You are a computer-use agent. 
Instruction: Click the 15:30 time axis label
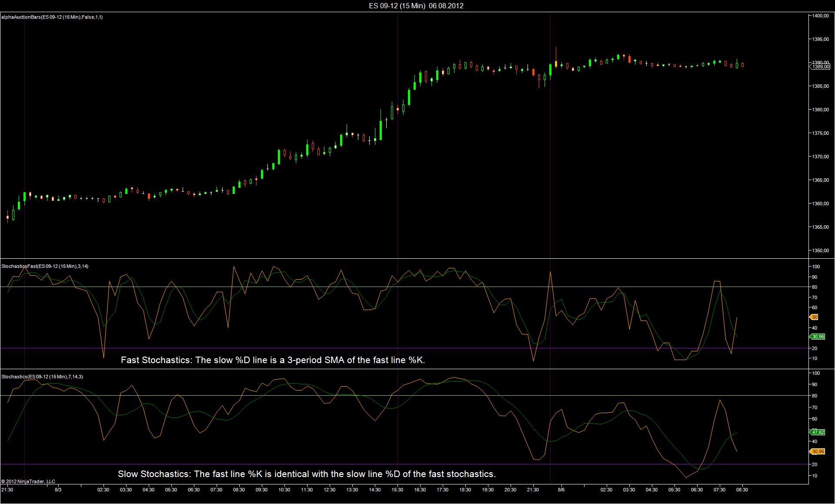[397, 490]
